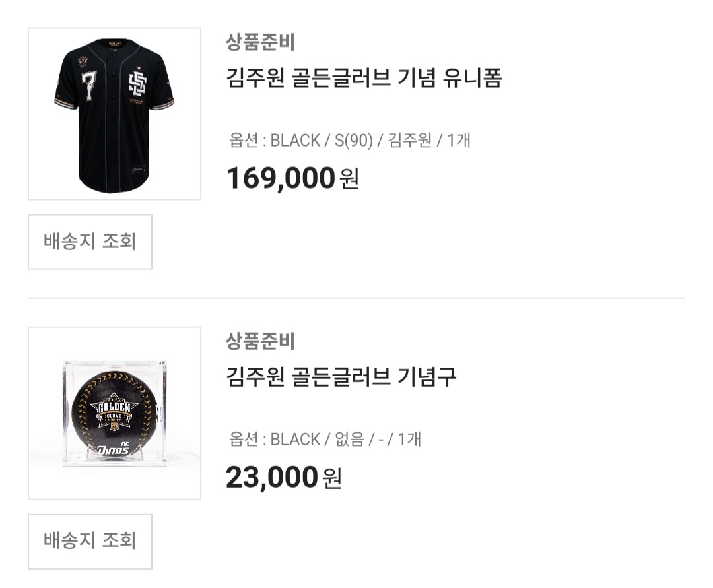
Task: Select the option line with S(90) size
Action: pyautogui.click(x=349, y=141)
